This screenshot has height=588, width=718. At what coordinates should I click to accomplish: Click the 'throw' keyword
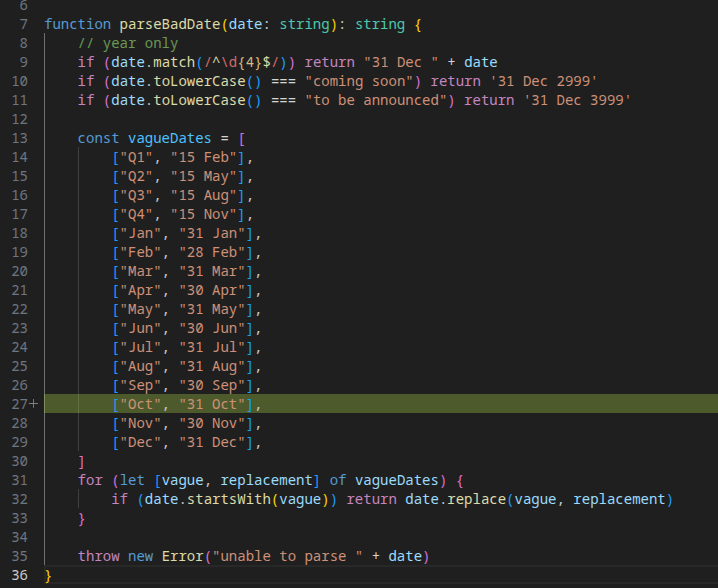point(98,556)
